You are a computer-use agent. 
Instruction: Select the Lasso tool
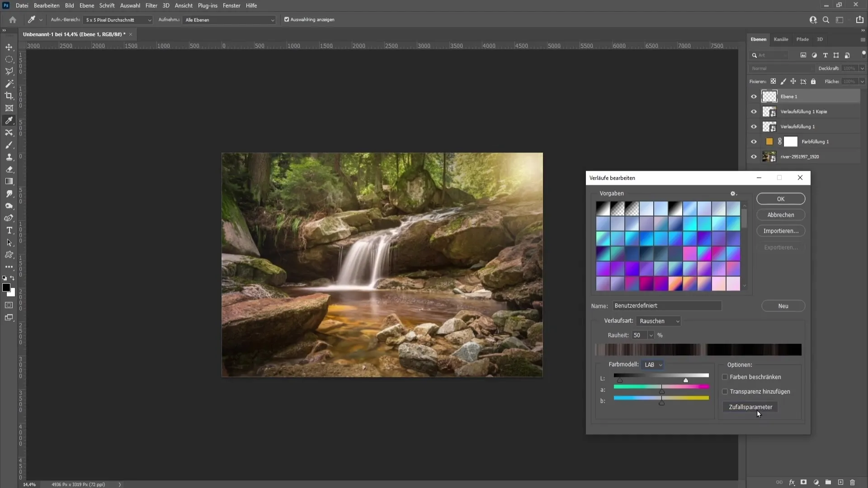click(9, 71)
